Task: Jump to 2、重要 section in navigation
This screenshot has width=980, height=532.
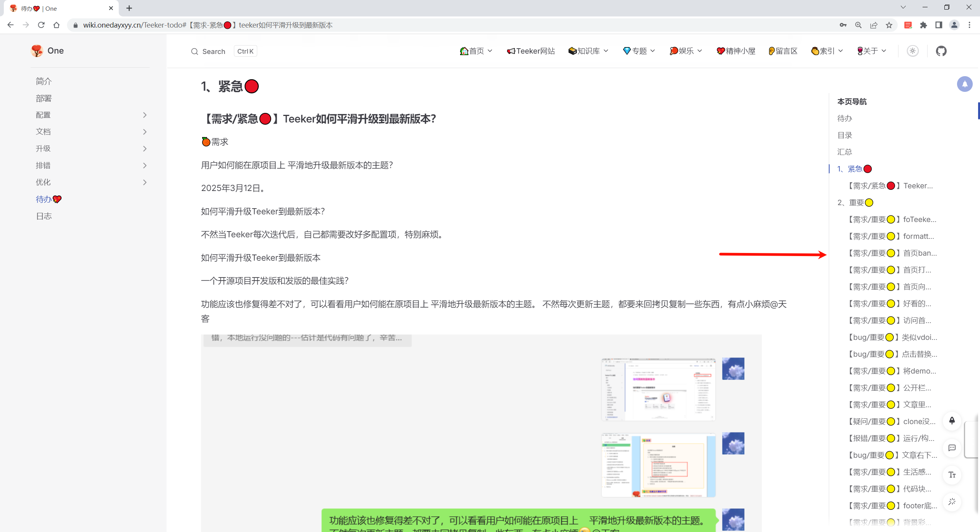Action: [855, 202]
